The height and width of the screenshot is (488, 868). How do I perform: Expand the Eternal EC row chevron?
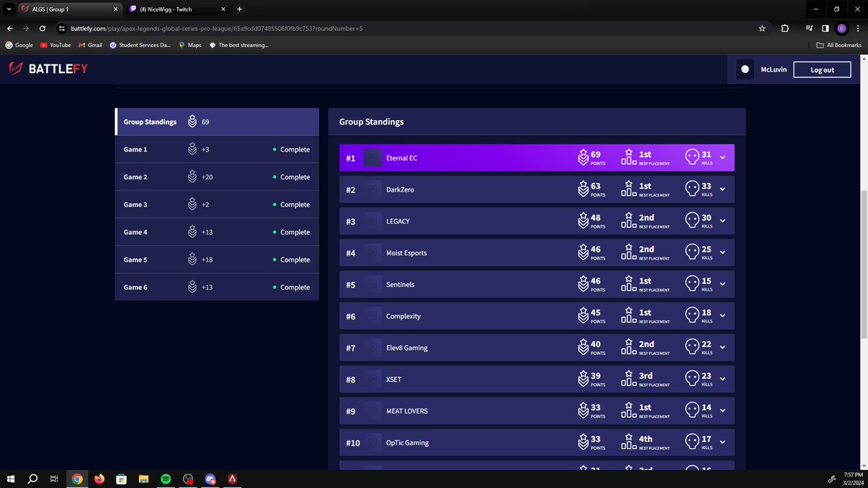[723, 158]
